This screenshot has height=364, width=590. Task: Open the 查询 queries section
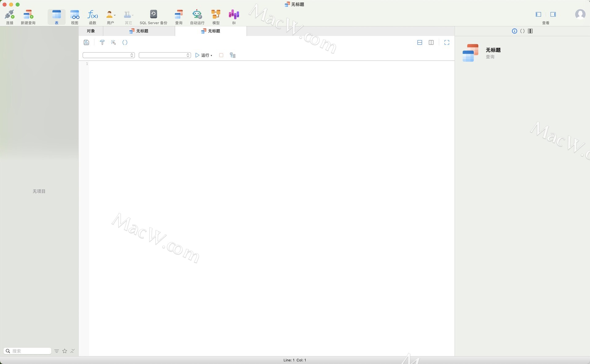point(179,17)
